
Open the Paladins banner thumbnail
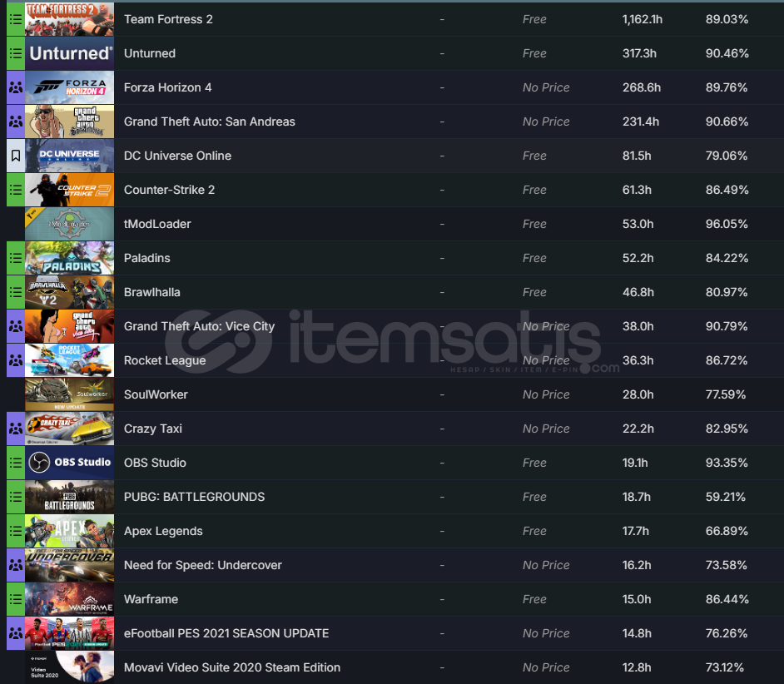pyautogui.click(x=70, y=258)
